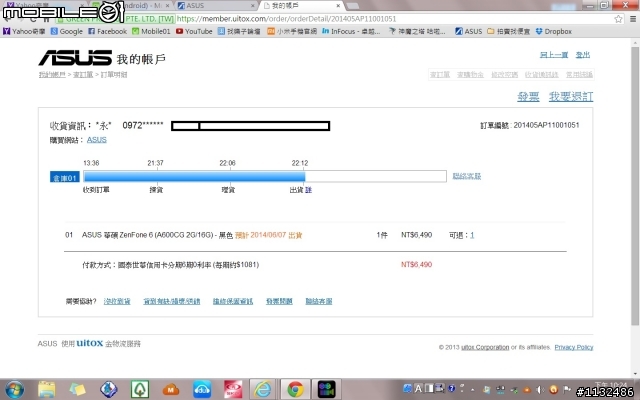The image size is (640, 400).
Task: Click the third help link about warranty info
Action: pos(233,301)
